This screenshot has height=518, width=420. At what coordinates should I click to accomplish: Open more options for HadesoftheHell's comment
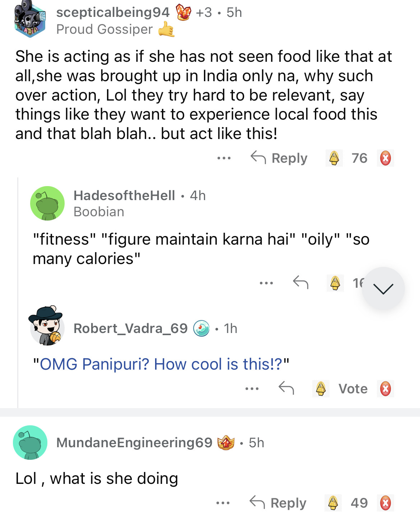(x=266, y=283)
